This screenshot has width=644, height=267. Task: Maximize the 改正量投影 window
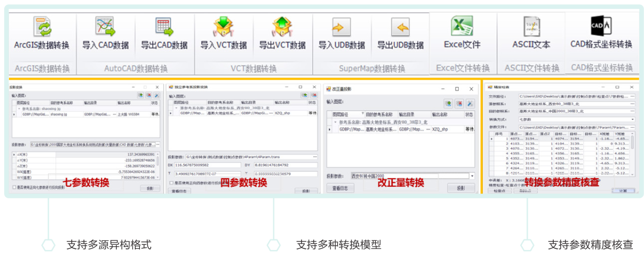457,89
